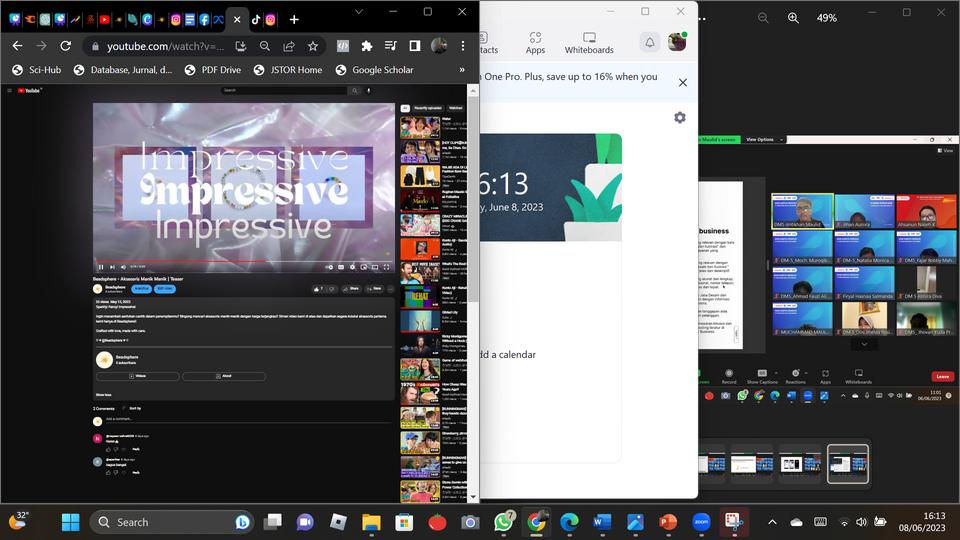
Task: Open Snipping Tool from taskbar
Action: (x=733, y=522)
